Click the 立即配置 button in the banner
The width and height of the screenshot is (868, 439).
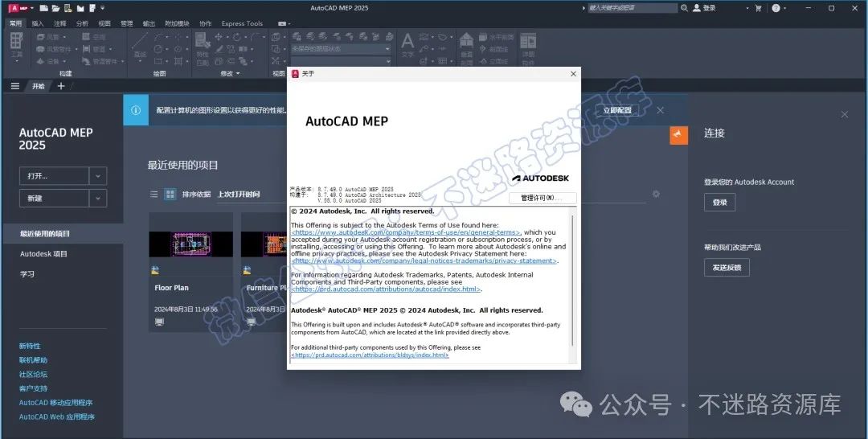(x=617, y=110)
